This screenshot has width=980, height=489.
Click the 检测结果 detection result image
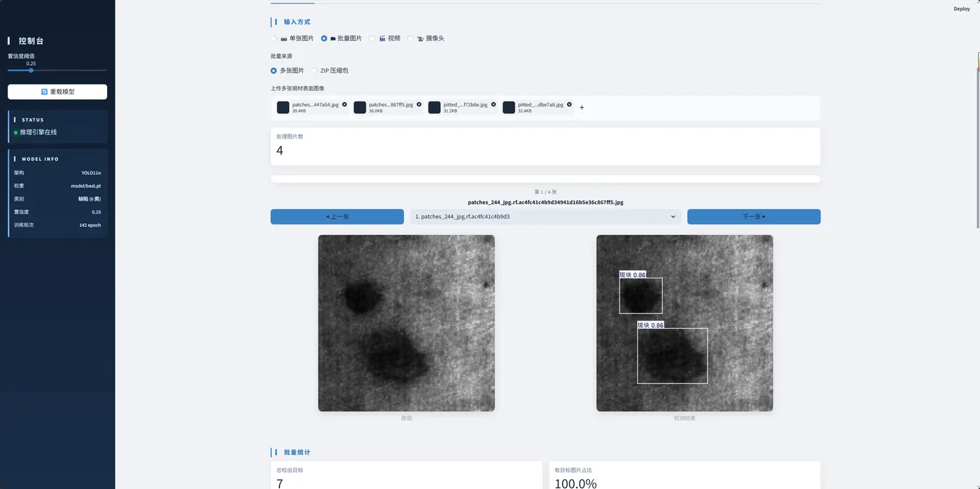tap(685, 323)
